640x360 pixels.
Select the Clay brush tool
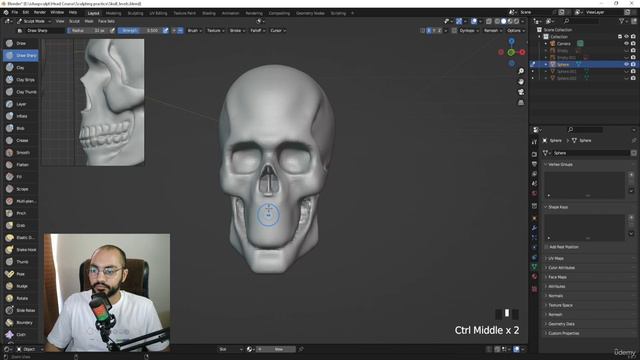[20, 67]
